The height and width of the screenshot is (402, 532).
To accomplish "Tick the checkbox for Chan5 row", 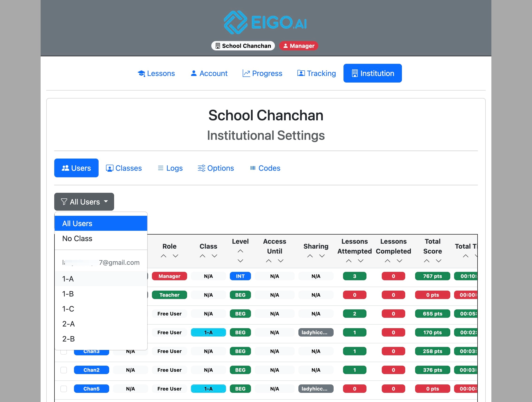I will click(63, 389).
